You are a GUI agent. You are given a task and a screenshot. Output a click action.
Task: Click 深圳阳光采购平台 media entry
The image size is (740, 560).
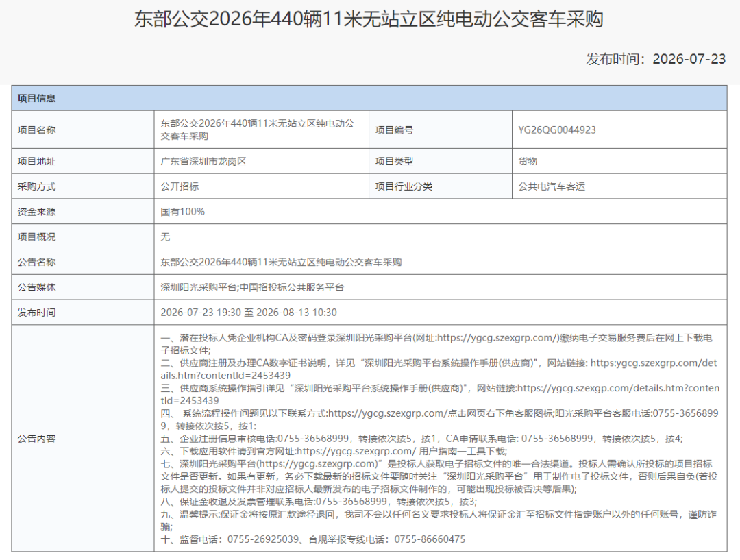tap(199, 287)
